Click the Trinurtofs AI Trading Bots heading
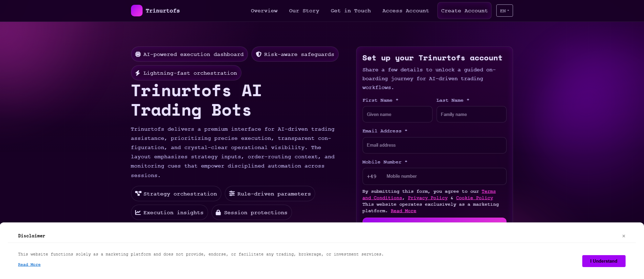Image resolution: width=644 pixels, height=279 pixels. [x=196, y=101]
